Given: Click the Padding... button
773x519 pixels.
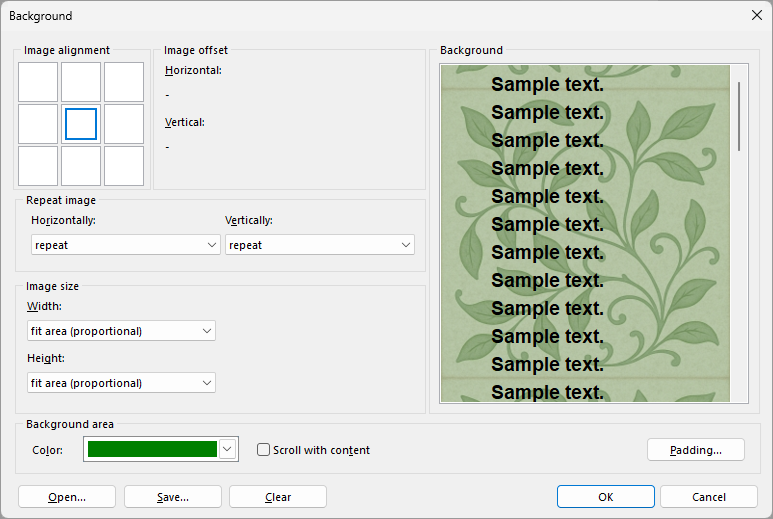Looking at the screenshot, I should pyautogui.click(x=695, y=450).
